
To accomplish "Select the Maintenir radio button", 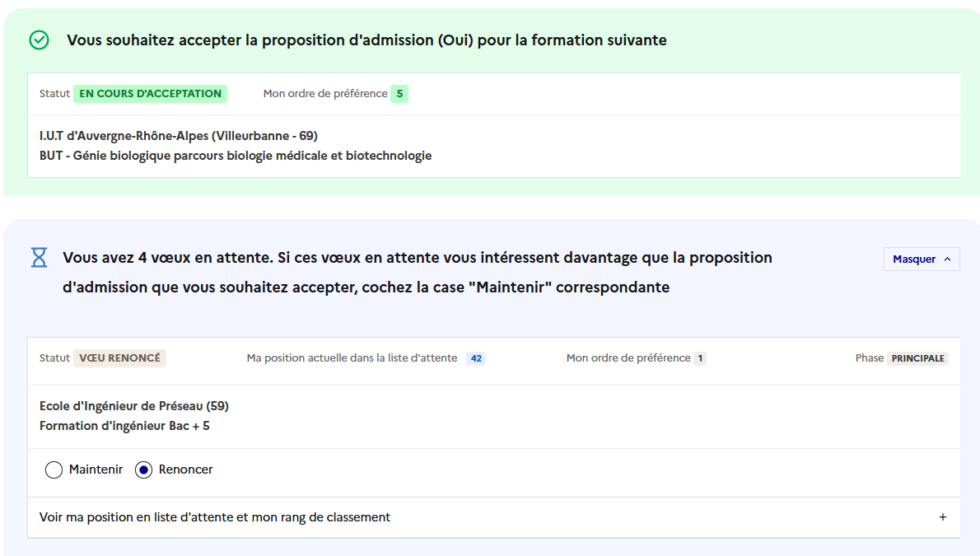I will pyautogui.click(x=54, y=470).
